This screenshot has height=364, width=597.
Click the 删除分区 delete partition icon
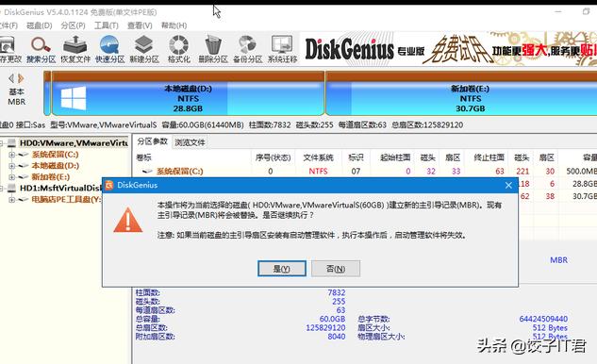(x=213, y=45)
